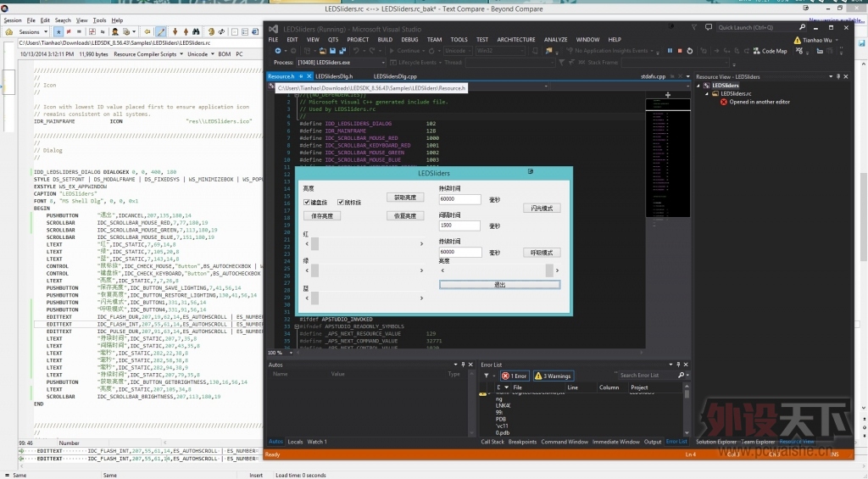Viewport: 868px width, 479px height.
Task: Click the Undo icon in Visual Studio toolbar
Action: (357, 50)
